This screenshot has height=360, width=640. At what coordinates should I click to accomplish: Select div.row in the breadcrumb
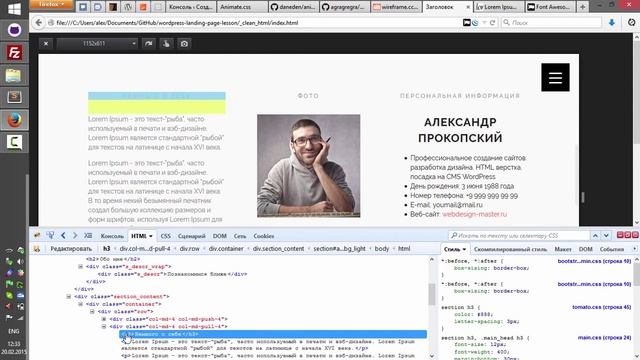[x=189, y=249]
